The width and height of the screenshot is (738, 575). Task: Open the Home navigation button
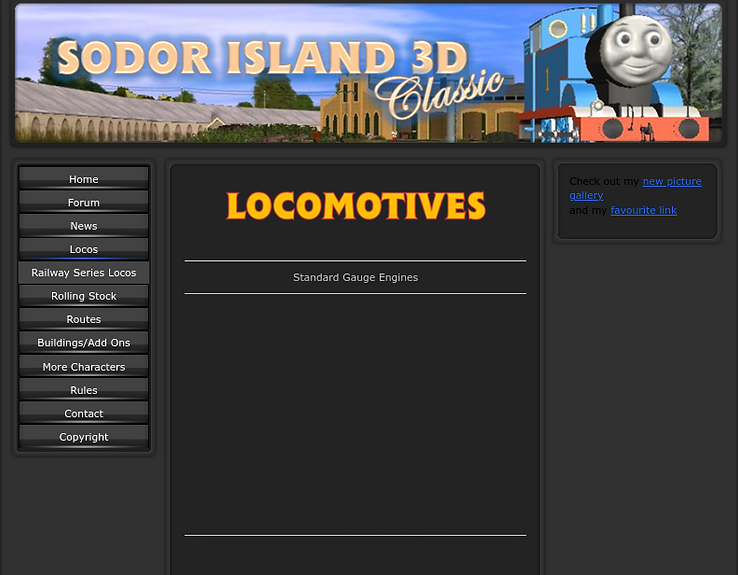pyautogui.click(x=84, y=179)
